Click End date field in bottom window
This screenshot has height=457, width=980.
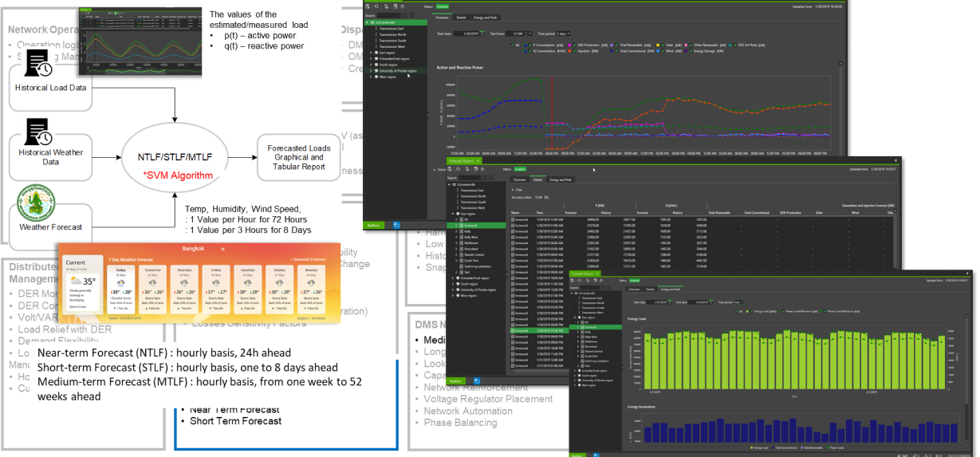(x=699, y=302)
